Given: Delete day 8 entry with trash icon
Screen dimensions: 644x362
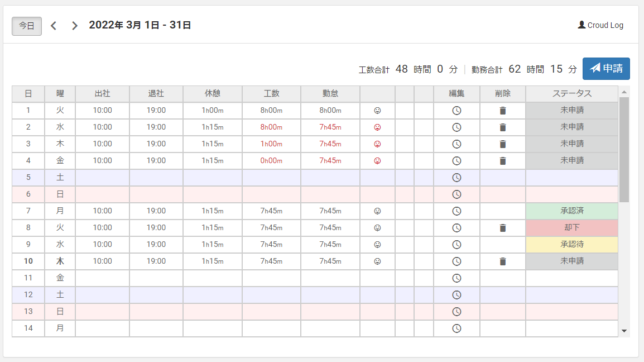Looking at the screenshot, I should click(503, 228).
